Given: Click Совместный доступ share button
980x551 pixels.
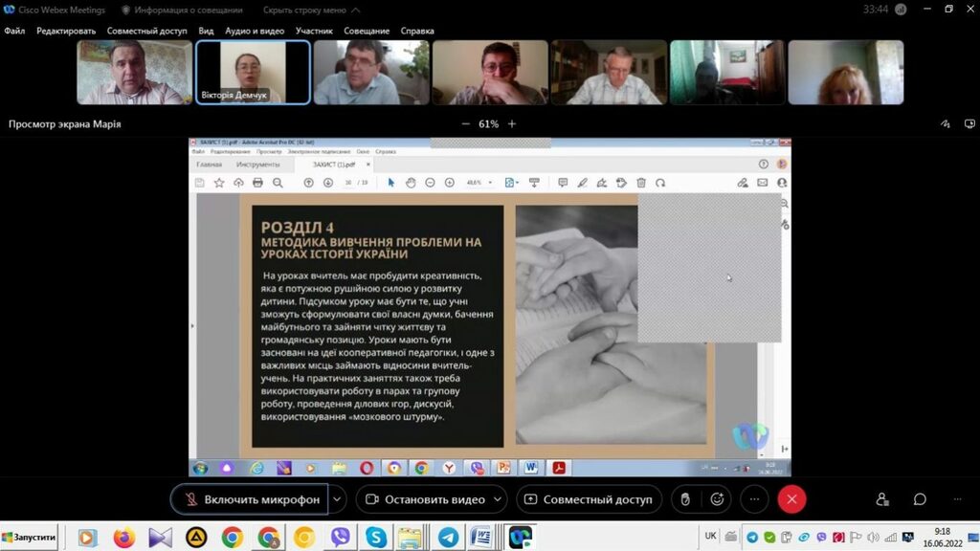Looking at the screenshot, I should coord(588,499).
